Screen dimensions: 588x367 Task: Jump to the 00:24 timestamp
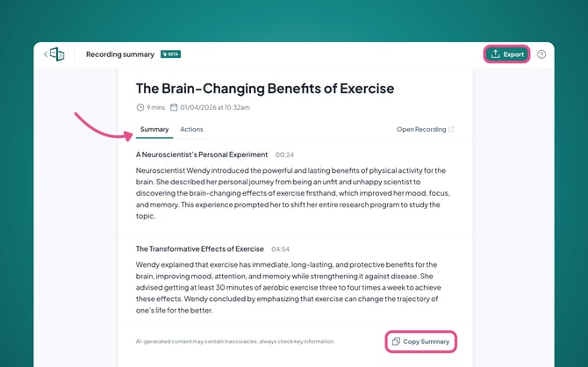pos(284,155)
